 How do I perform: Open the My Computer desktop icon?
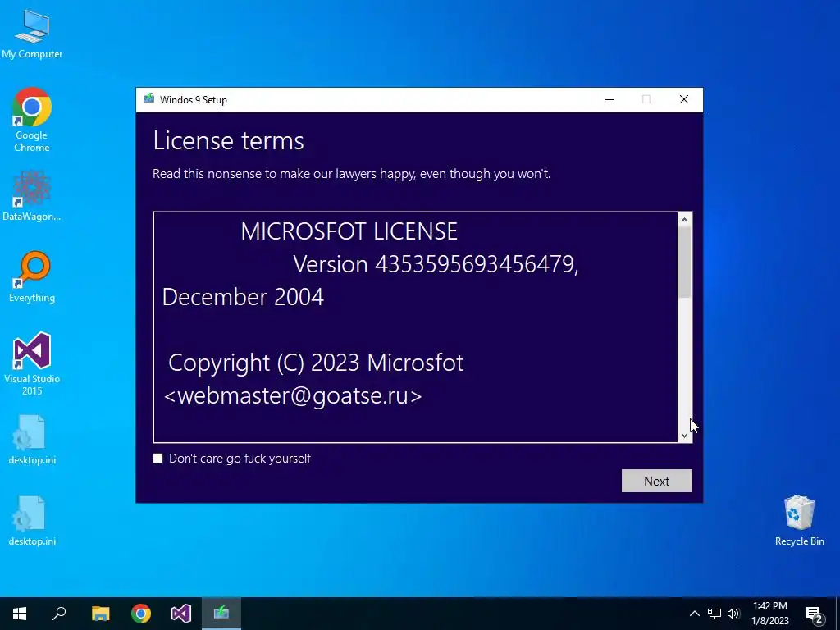click(x=32, y=34)
